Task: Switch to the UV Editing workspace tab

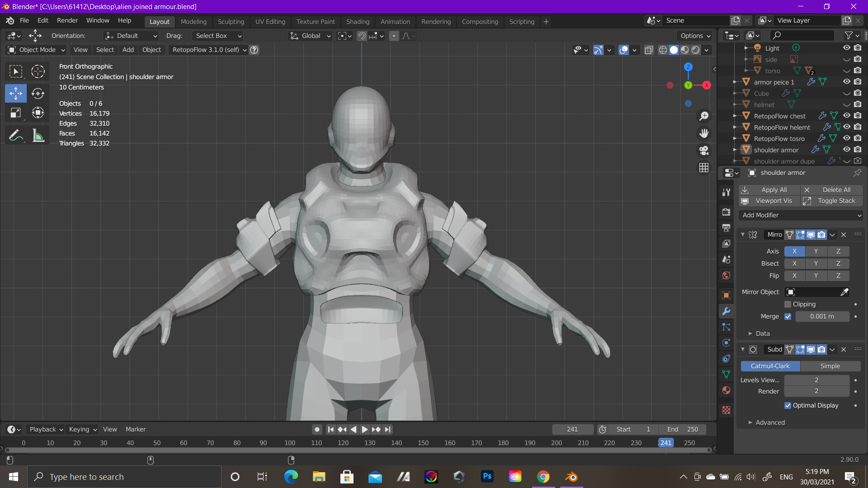Action: [x=269, y=21]
